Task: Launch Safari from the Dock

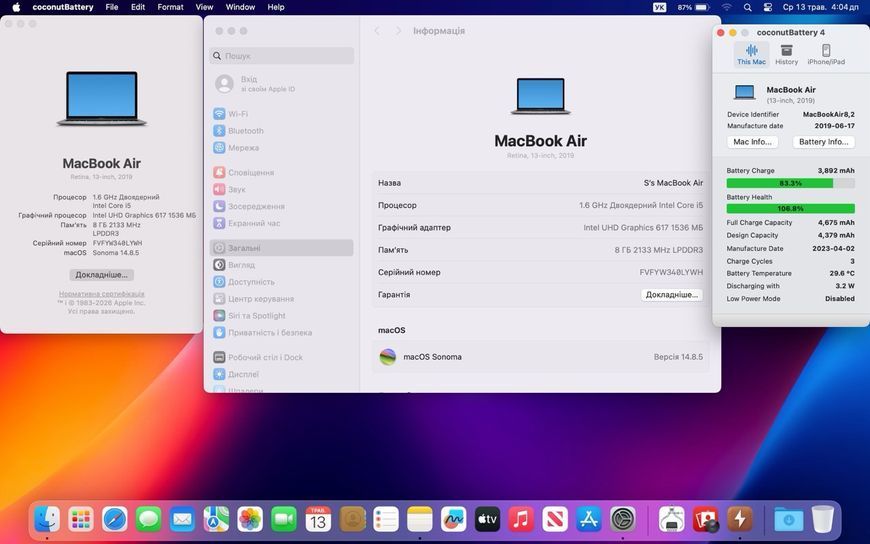Action: pyautogui.click(x=115, y=520)
